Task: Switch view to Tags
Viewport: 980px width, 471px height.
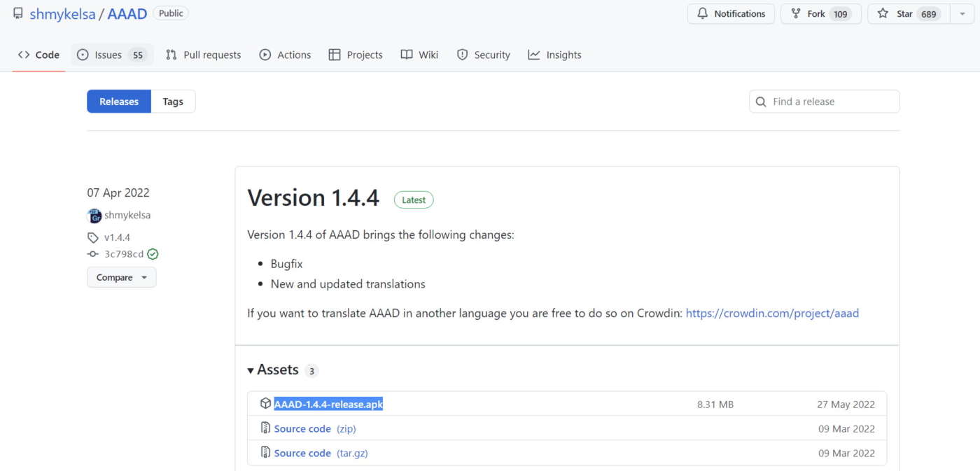Action: [173, 101]
